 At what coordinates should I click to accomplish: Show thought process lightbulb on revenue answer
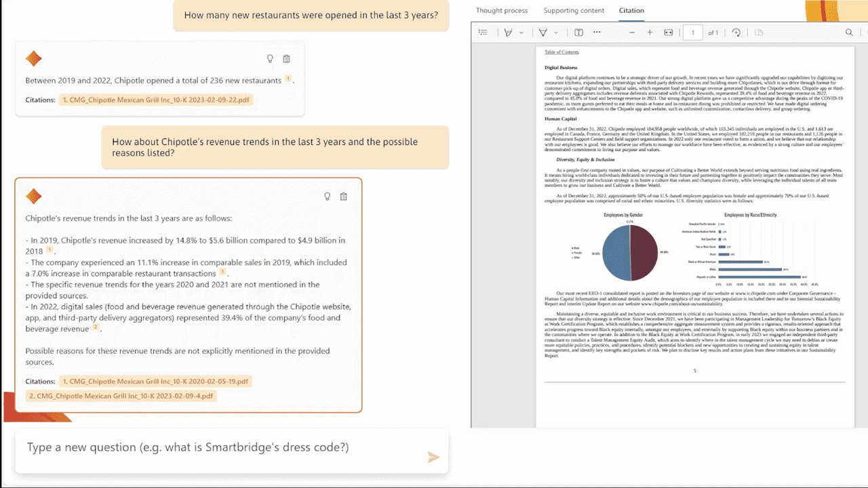coord(327,197)
